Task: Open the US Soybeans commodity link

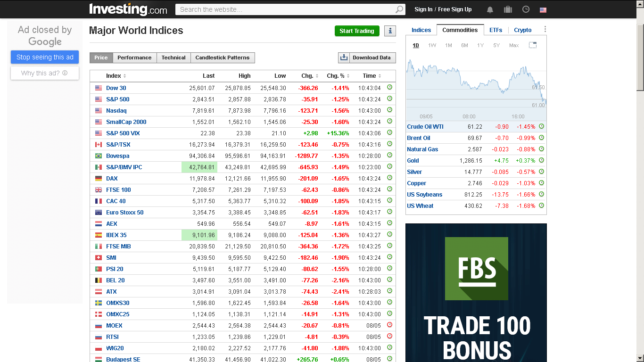Action: 425,195
